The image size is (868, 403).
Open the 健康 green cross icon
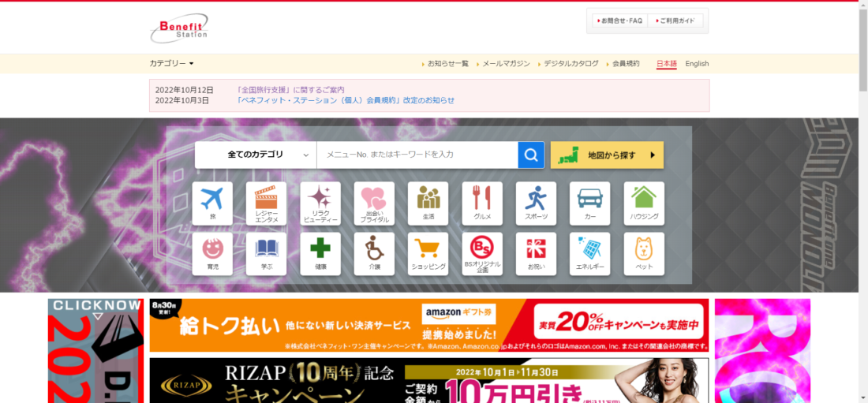click(x=320, y=254)
